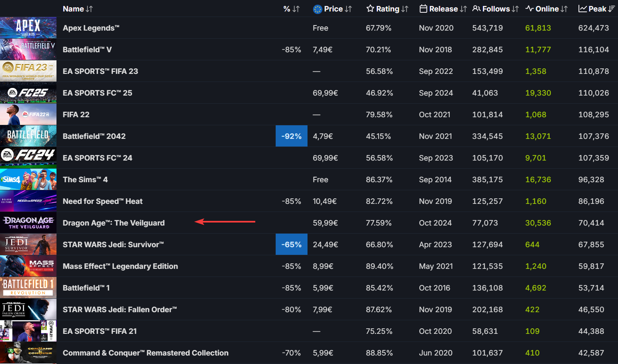Click EA SPORTS FC 25 cover image
Viewport: 618px width, 364px height.
28,93
